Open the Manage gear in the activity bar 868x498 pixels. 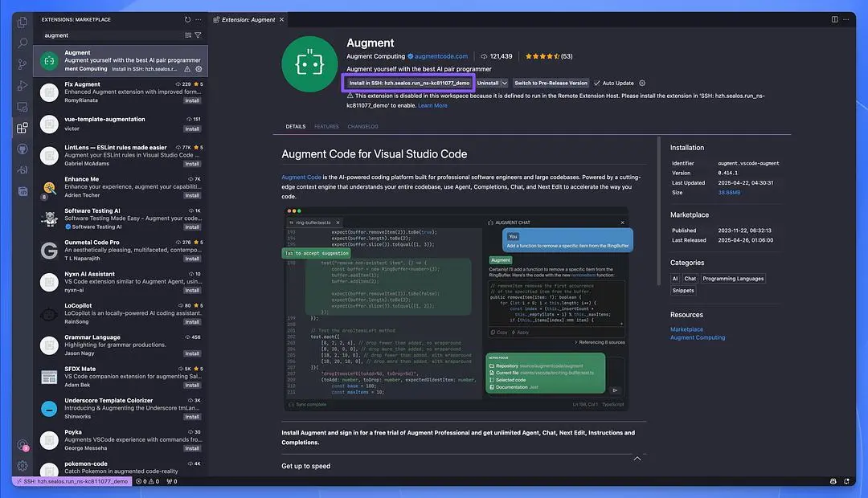(23, 466)
